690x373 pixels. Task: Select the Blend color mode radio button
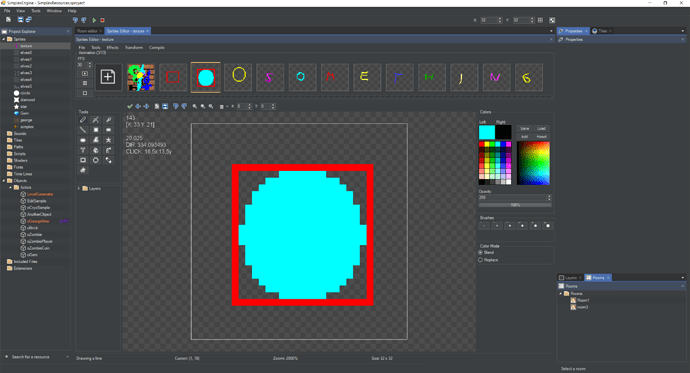pyautogui.click(x=481, y=252)
